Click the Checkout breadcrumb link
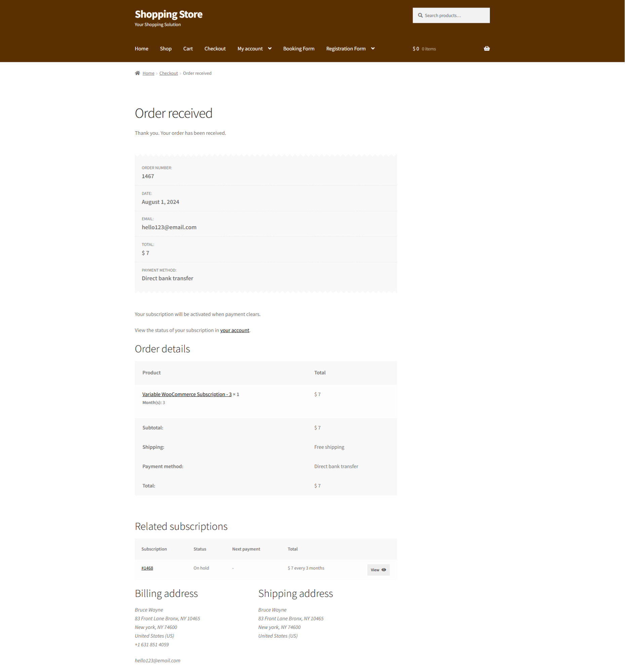625x672 pixels. [x=169, y=73]
